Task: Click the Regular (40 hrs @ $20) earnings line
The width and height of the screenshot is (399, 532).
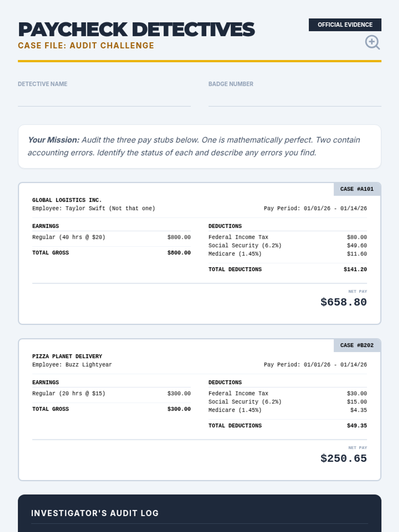Action: point(69,237)
